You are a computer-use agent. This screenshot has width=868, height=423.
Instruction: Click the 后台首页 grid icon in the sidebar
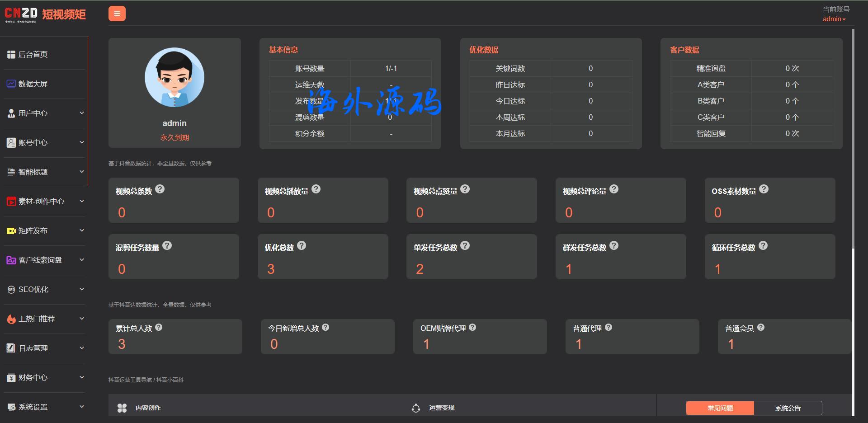tap(11, 55)
